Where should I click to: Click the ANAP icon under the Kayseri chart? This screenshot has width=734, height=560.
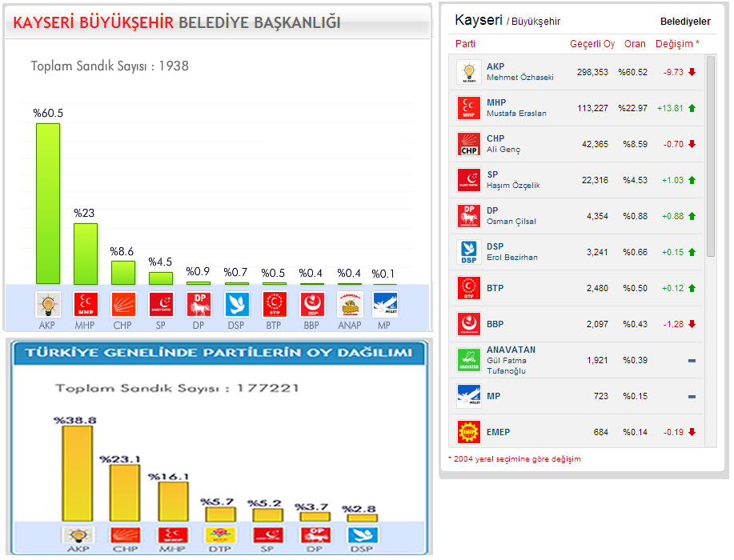349,305
